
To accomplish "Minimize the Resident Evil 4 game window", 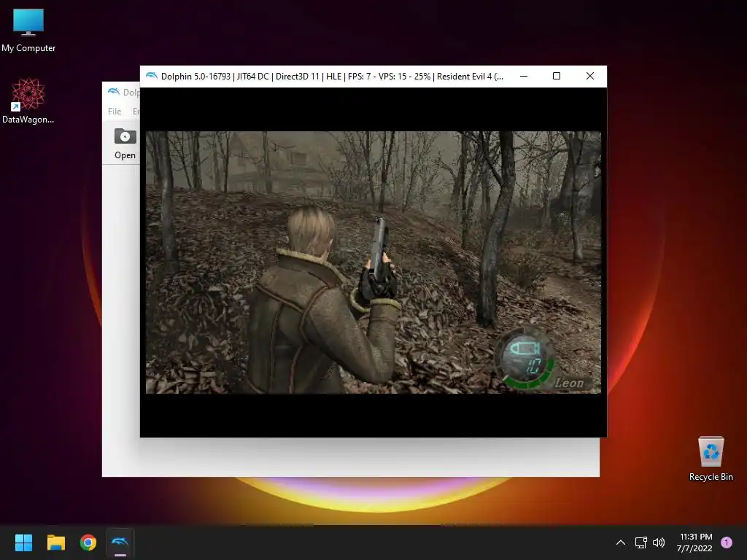I will click(x=524, y=76).
